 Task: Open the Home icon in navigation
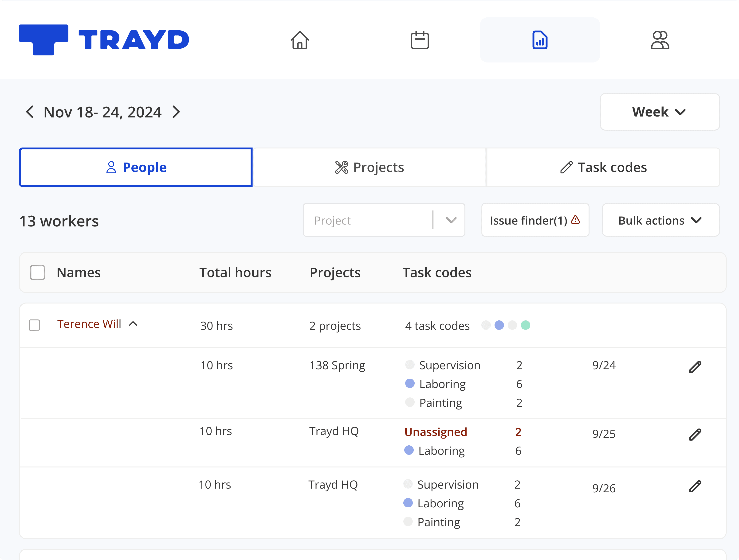[299, 40]
